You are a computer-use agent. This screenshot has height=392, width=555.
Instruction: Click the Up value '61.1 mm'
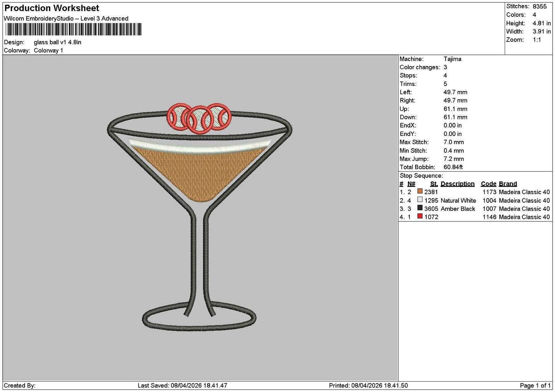[x=456, y=109]
